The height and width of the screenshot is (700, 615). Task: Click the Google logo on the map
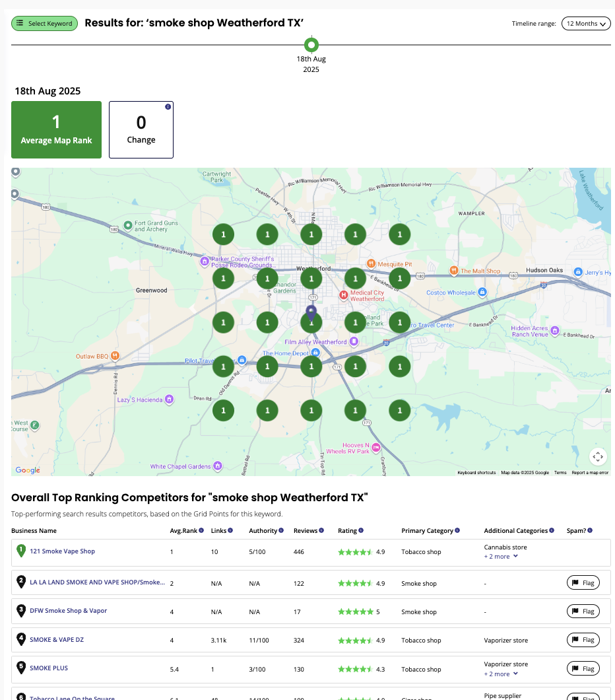coord(28,470)
